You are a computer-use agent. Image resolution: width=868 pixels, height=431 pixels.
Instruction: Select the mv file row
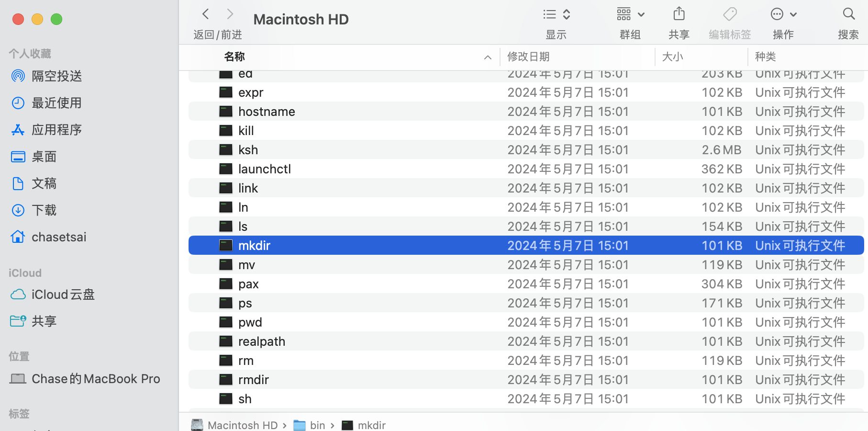(526, 264)
